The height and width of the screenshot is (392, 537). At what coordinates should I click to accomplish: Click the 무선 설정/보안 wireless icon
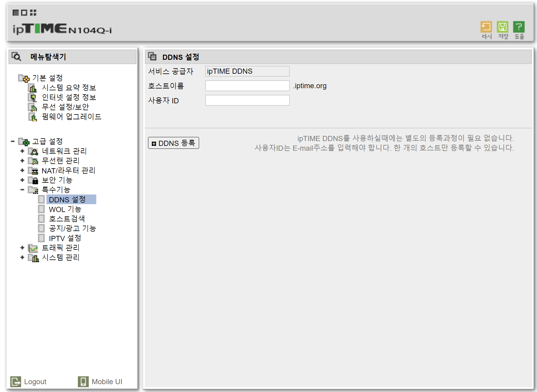(x=33, y=107)
